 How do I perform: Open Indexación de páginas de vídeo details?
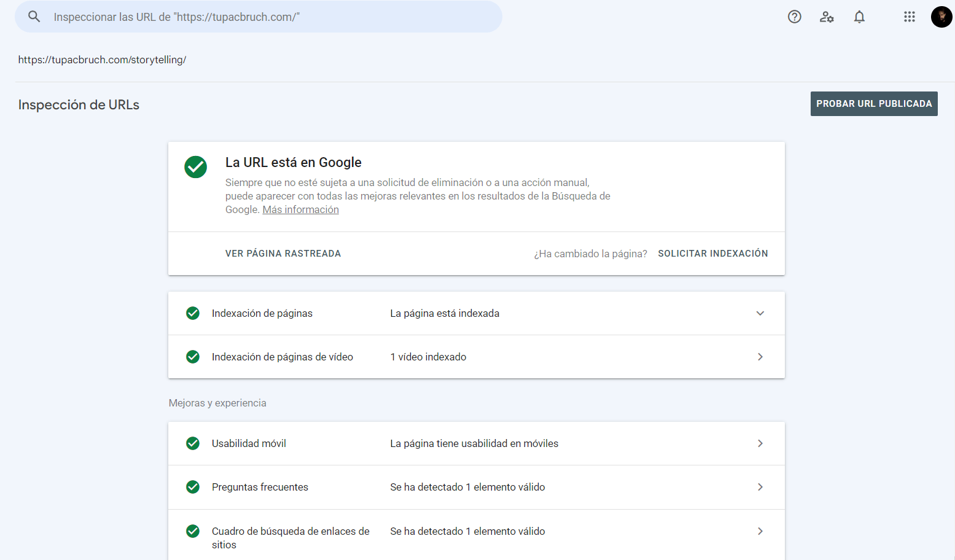point(760,357)
